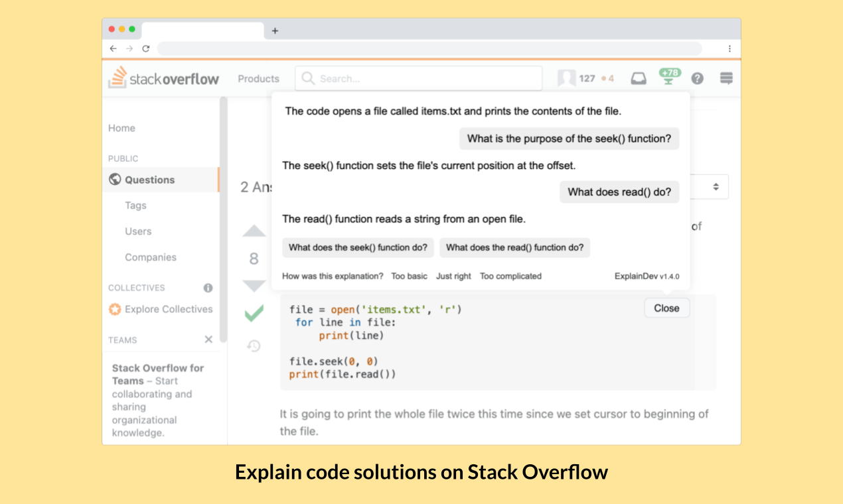Screen dimensions: 843x504
Task: Upvote the answer with arrow up
Action: (254, 231)
